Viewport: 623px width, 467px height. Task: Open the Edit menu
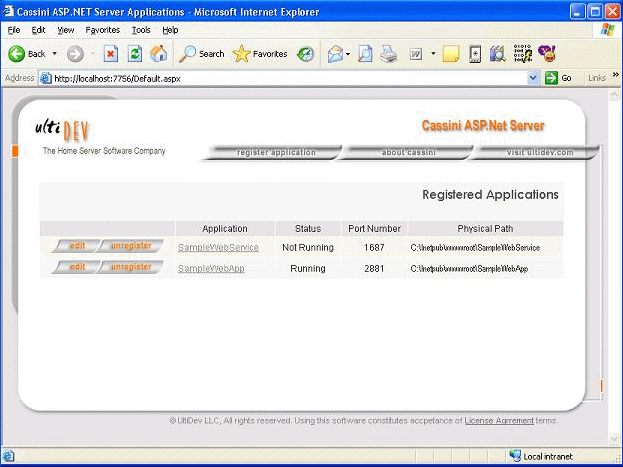38,30
